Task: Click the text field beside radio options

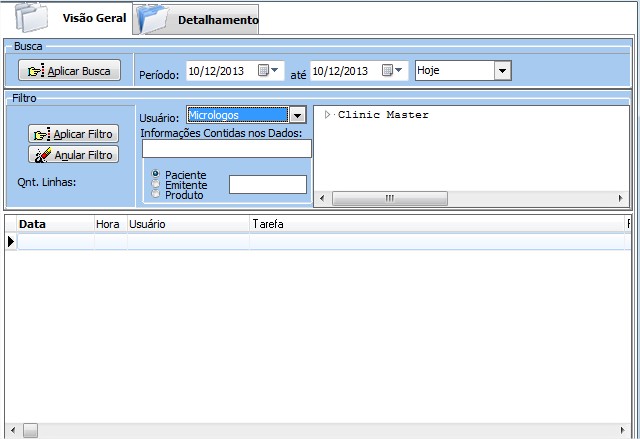Action: (x=267, y=185)
